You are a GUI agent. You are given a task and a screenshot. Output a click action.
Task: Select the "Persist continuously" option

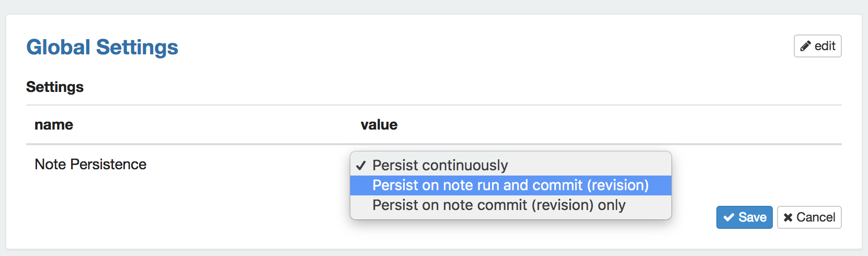coord(511,166)
